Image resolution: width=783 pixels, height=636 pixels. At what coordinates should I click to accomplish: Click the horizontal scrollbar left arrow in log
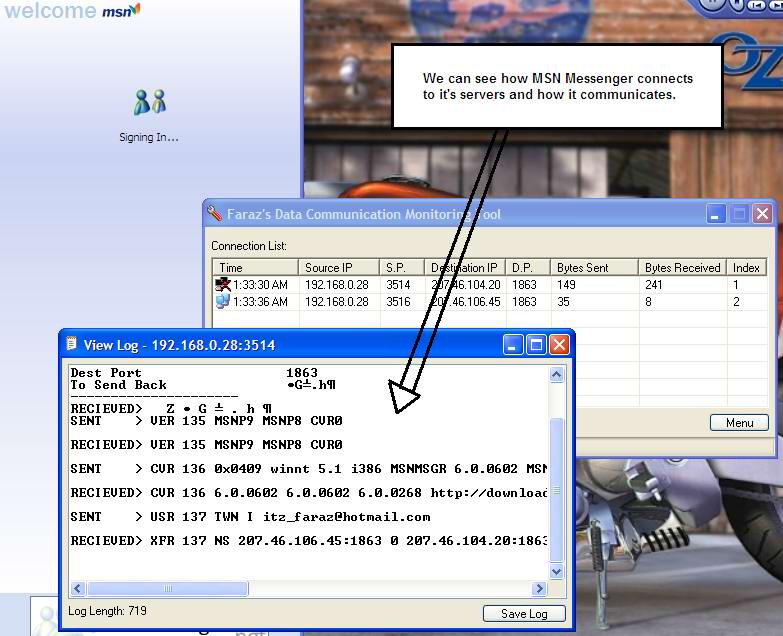tap(76, 589)
